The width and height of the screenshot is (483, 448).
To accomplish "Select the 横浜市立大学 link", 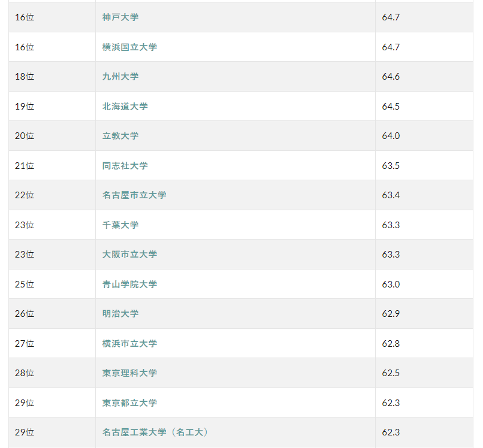I will [x=129, y=343].
